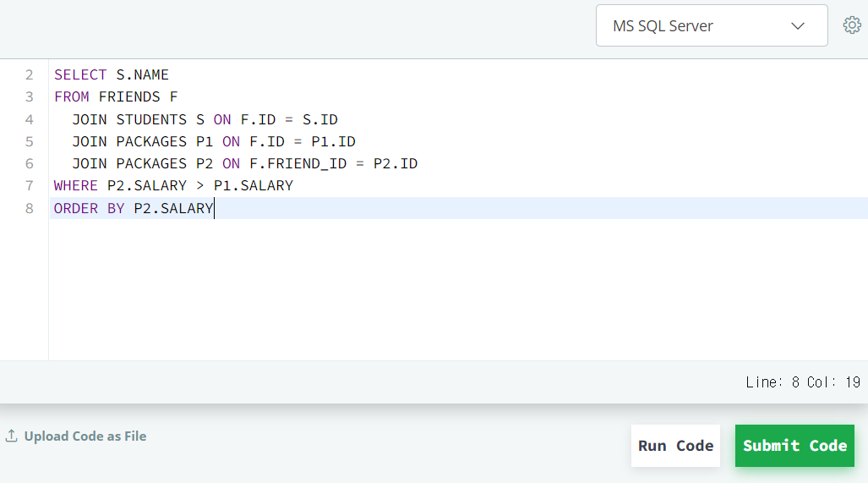
Task: Click the WHERE keyword on line 7
Action: 76,185
